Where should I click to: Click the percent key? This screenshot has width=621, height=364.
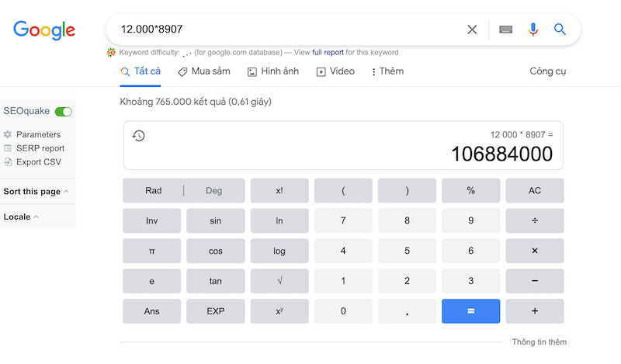[471, 190]
